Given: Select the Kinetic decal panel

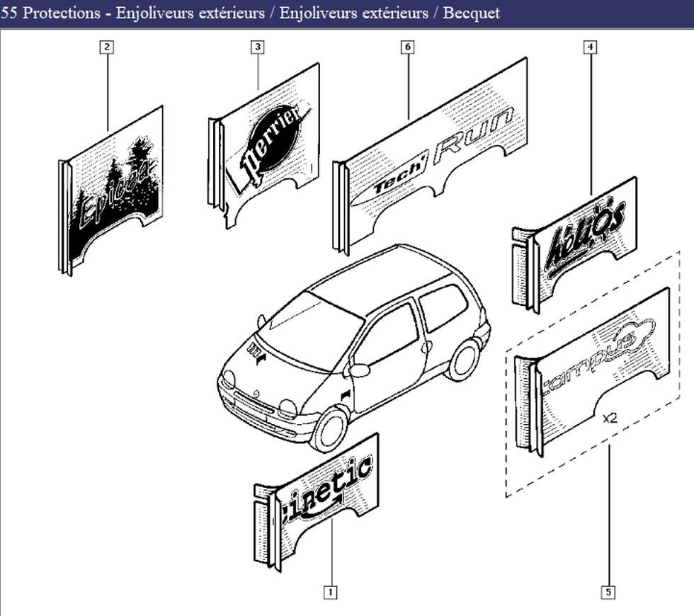Looking at the screenshot, I should click(x=316, y=503).
